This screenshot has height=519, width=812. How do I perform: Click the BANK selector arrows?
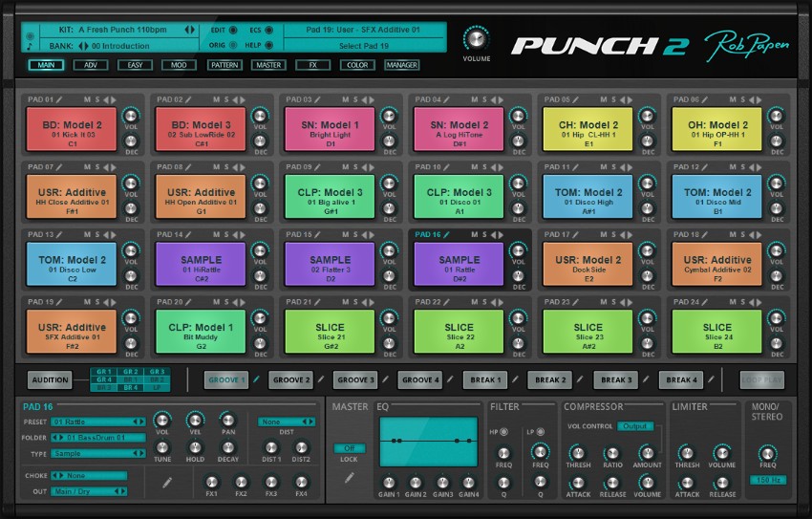tap(83, 46)
